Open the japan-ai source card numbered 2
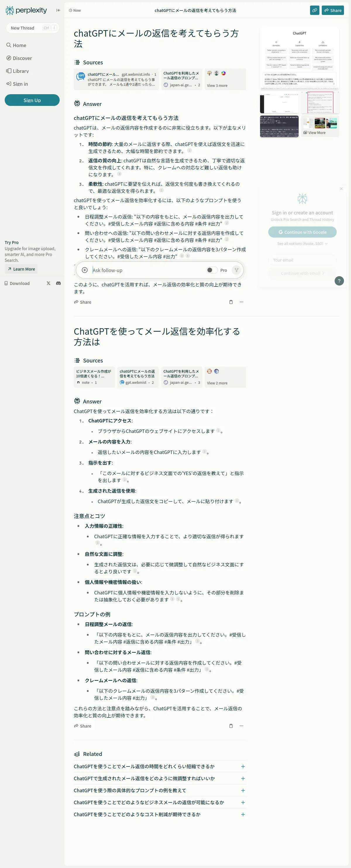 pos(182,80)
